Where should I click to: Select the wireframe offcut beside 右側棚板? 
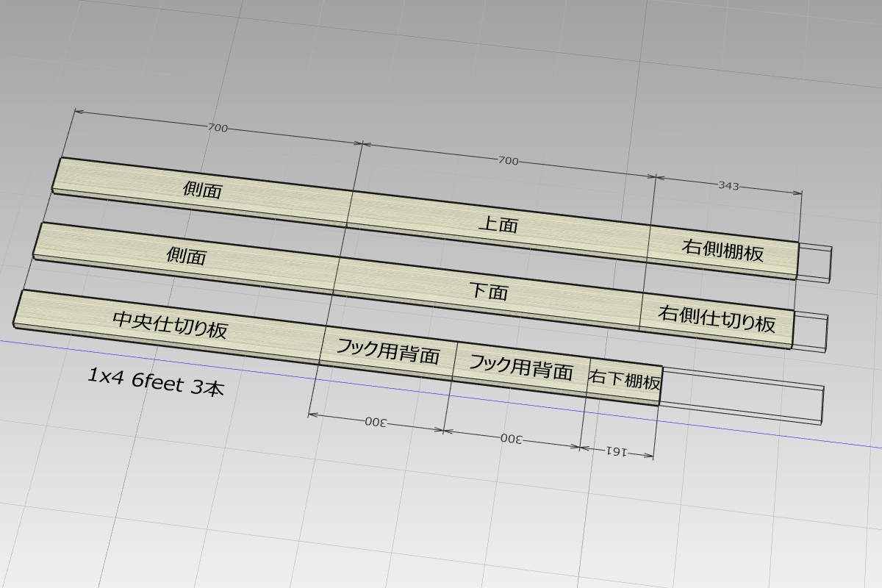point(815,262)
